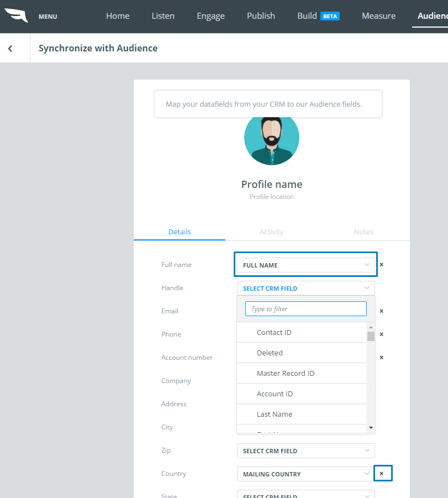Open the Zip Select CRM Field dropdown
This screenshot has height=498, width=448.
pyautogui.click(x=306, y=451)
